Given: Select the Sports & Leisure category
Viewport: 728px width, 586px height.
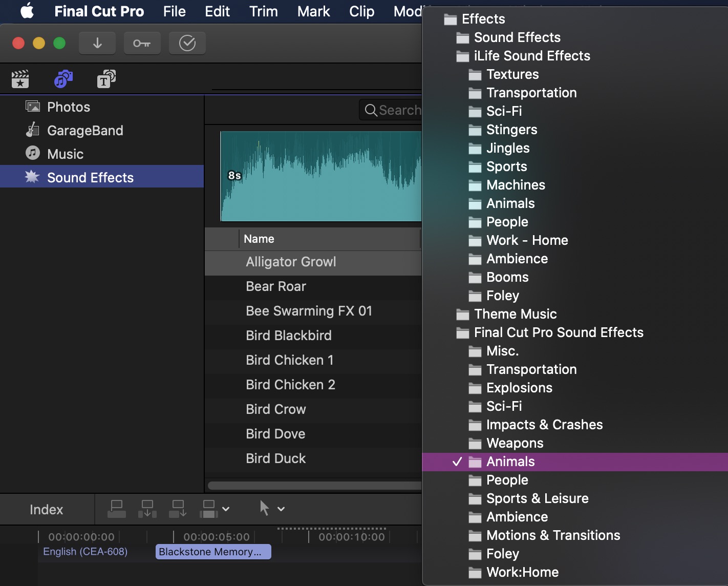Looking at the screenshot, I should pos(575,498).
